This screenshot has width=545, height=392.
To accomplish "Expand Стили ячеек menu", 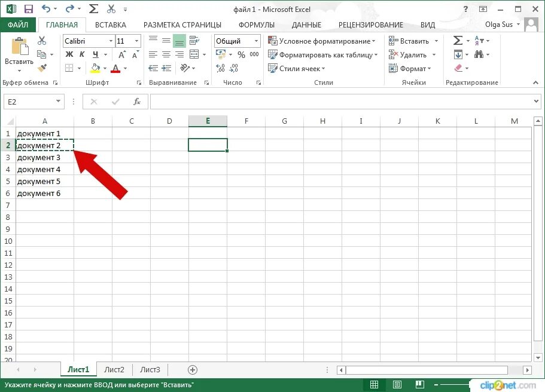I will [x=297, y=68].
